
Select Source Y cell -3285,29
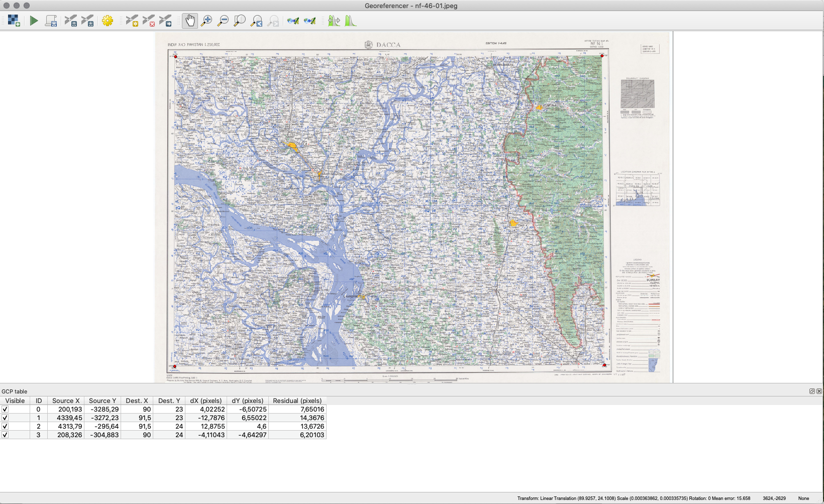click(x=102, y=409)
